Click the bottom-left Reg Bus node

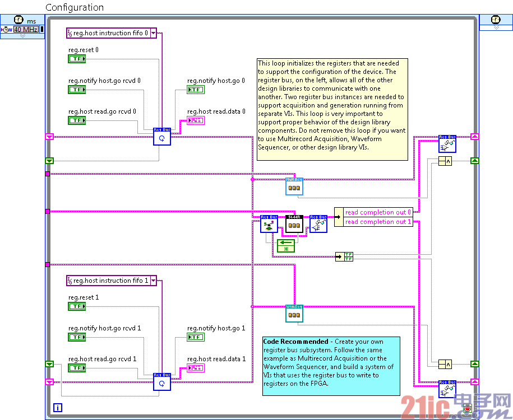[162, 382]
